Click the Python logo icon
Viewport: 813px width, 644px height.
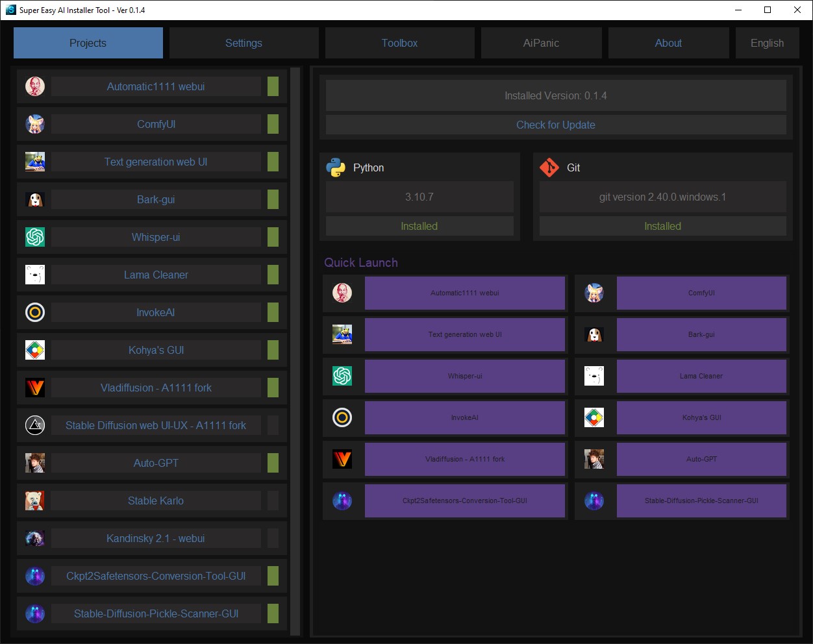[x=336, y=167]
